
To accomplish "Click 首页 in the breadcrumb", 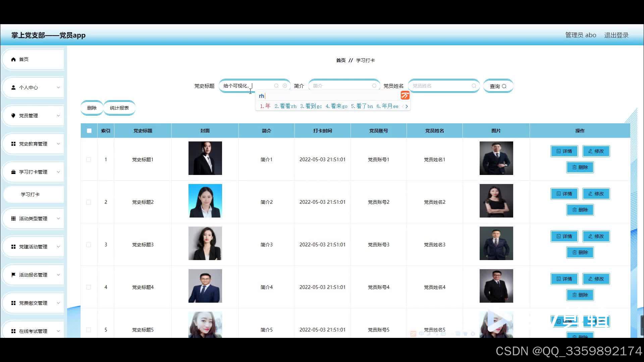I will (x=341, y=60).
